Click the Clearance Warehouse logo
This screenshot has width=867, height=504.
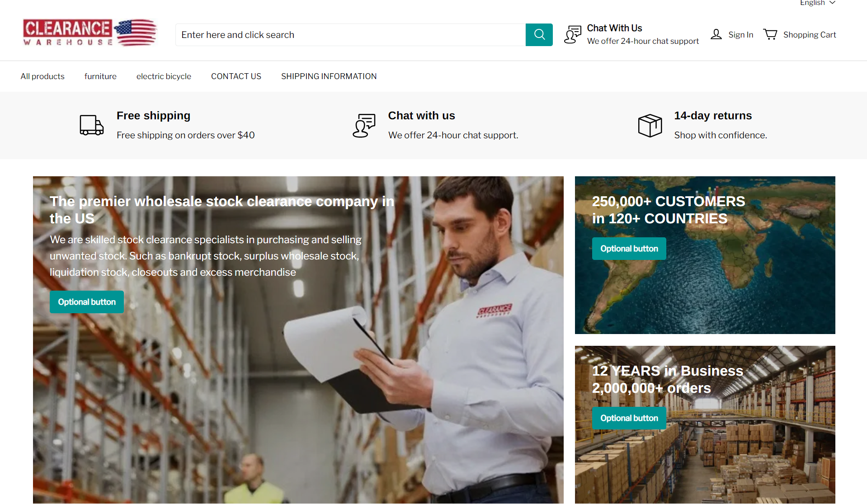coord(90,33)
